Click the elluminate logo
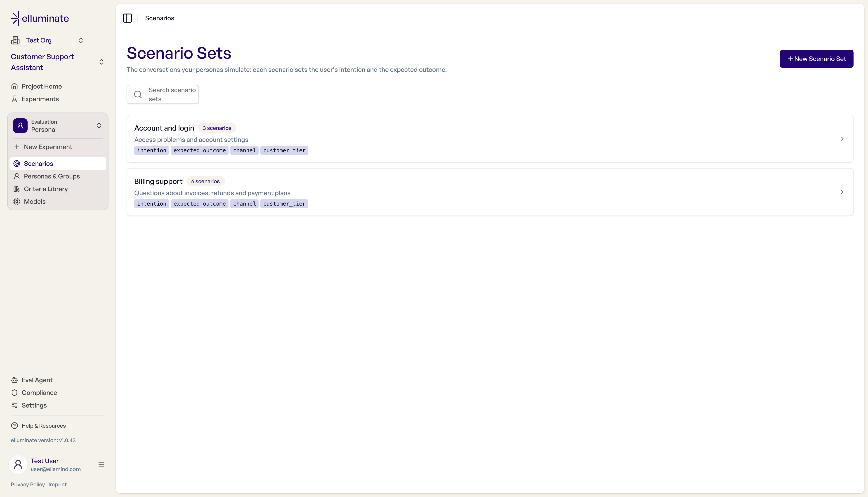 (40, 19)
